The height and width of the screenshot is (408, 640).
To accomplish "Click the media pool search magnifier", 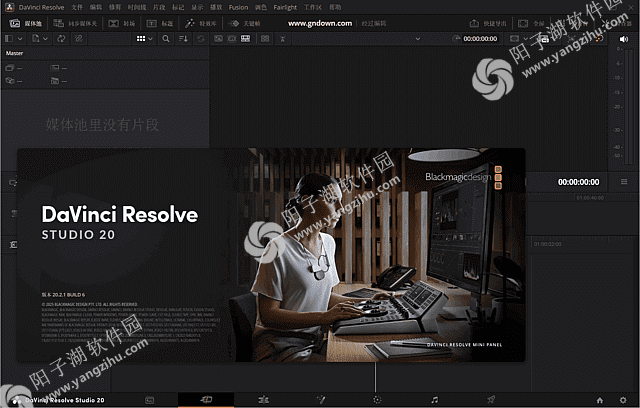I will coord(166,39).
